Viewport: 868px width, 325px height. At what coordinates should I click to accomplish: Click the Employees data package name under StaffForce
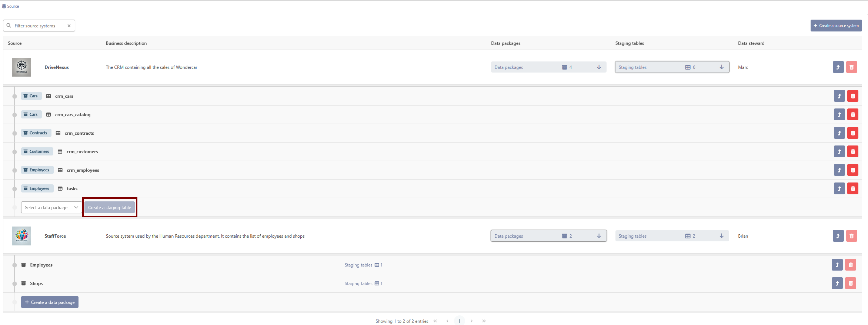(x=41, y=265)
